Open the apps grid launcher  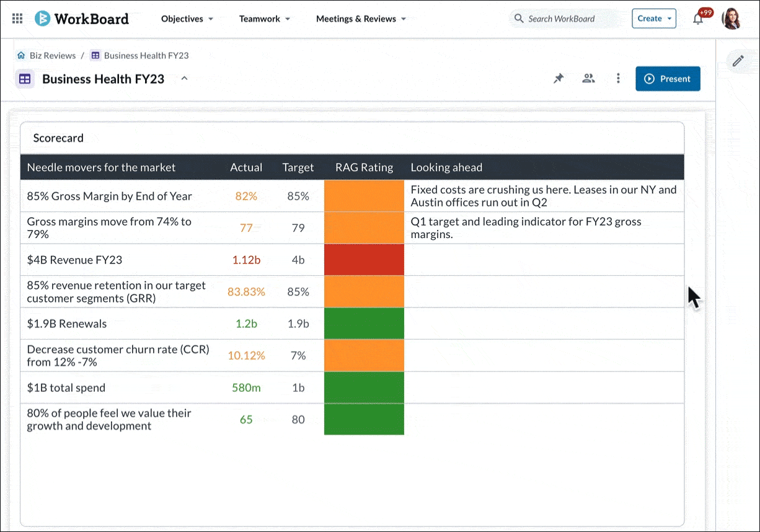[x=17, y=19]
